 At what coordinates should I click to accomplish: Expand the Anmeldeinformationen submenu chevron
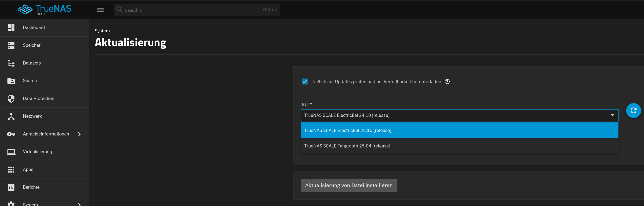point(80,134)
